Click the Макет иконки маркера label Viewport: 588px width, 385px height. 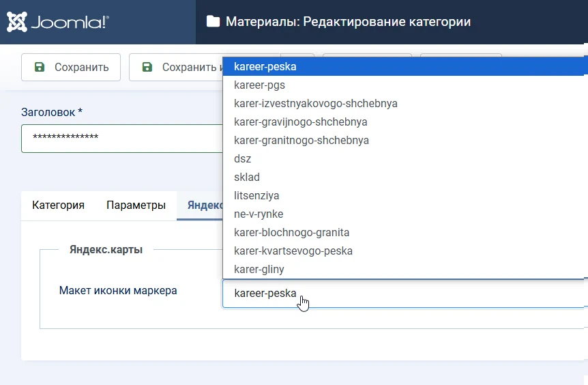[118, 290]
